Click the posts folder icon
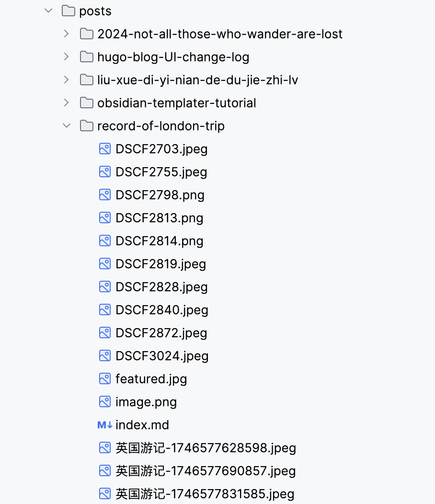The image size is (435, 504). coord(69,11)
